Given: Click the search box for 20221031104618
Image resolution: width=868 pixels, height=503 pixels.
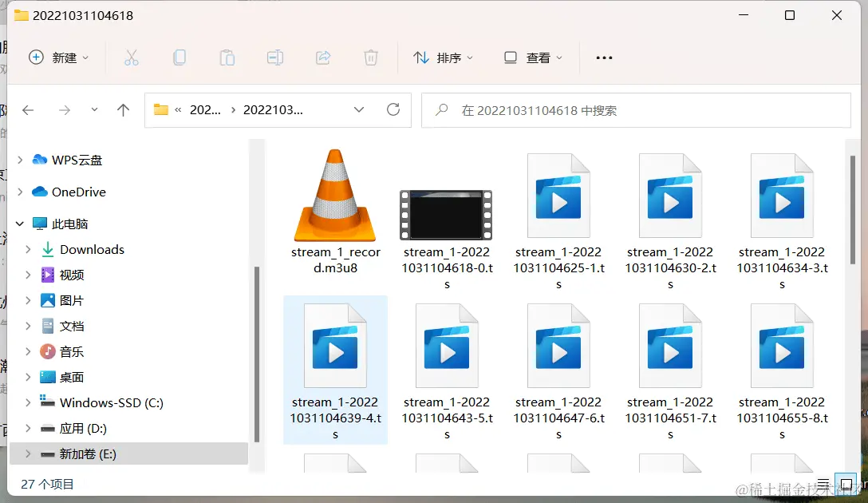Looking at the screenshot, I should coord(636,110).
